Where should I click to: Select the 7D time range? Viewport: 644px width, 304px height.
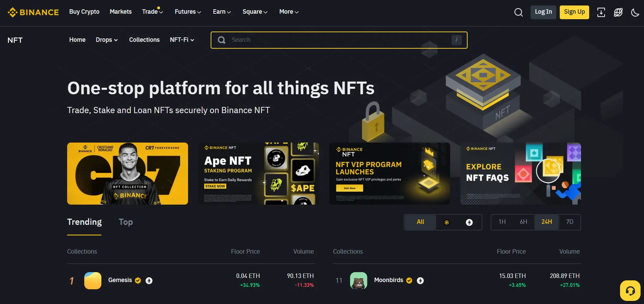pos(570,222)
